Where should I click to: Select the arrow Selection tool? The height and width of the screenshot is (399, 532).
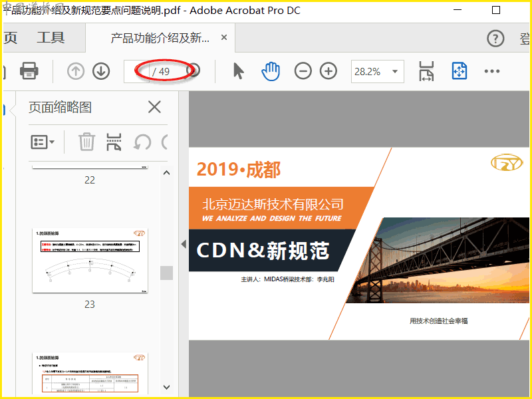239,71
